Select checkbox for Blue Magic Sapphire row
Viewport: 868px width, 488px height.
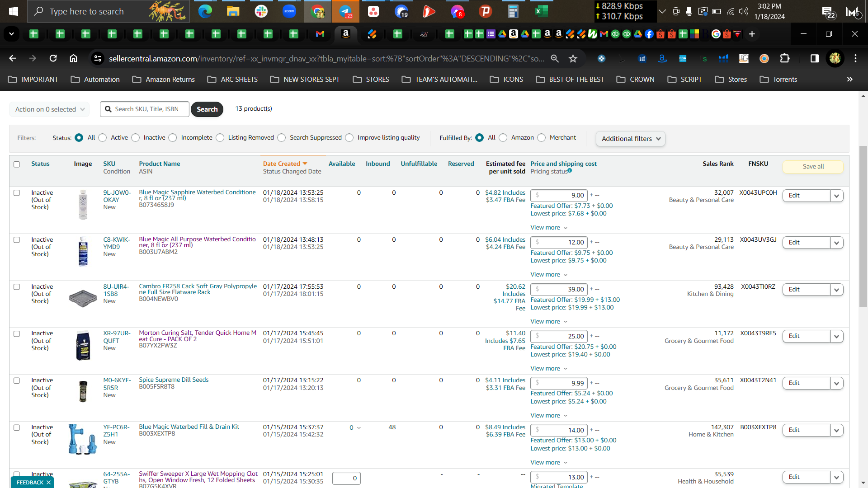tap(17, 193)
